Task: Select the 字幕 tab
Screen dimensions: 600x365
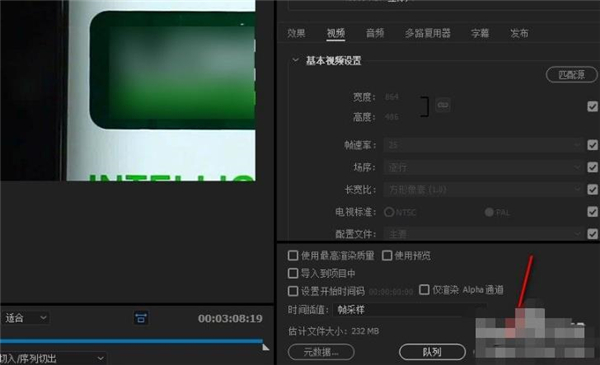Action: click(x=480, y=33)
